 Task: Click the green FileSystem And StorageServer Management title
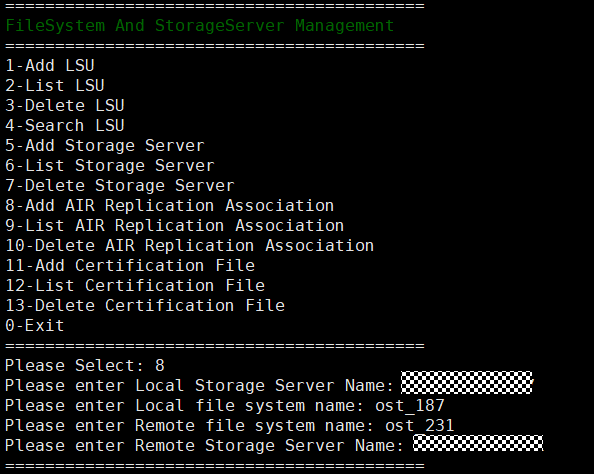(x=200, y=26)
